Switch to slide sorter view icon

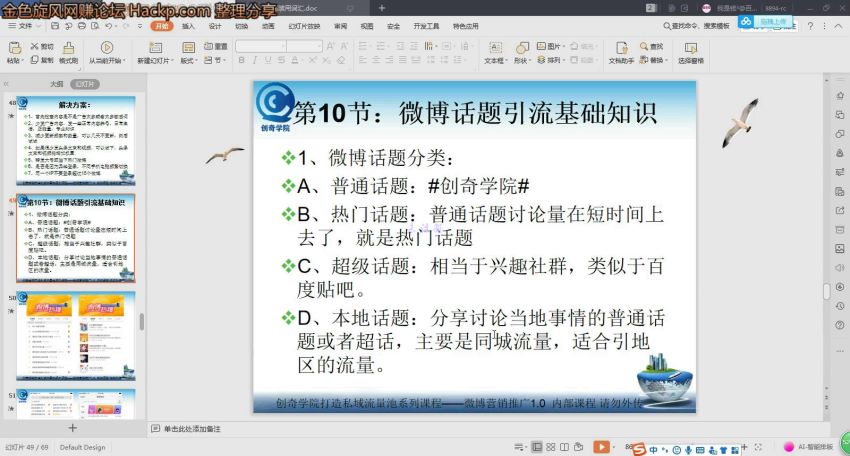click(551, 447)
